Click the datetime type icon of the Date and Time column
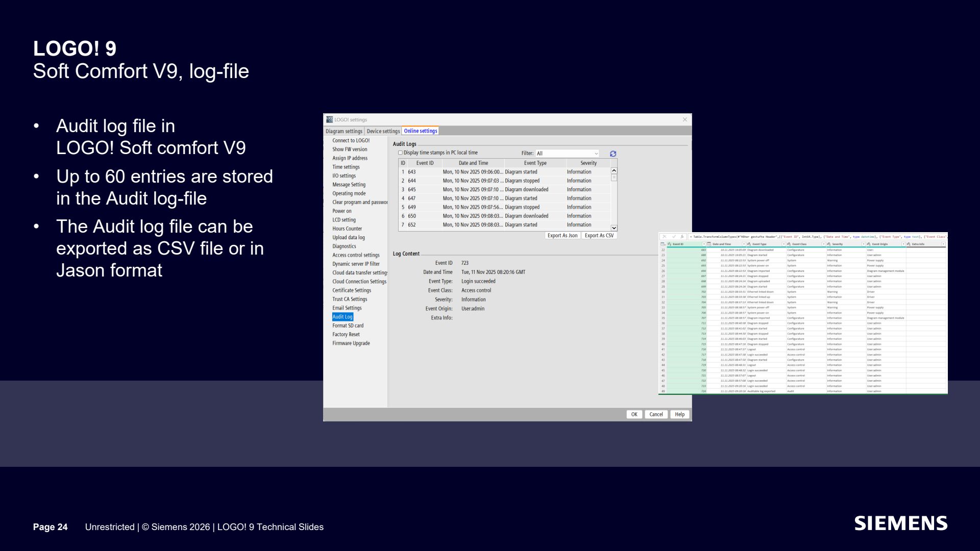 tap(709, 244)
